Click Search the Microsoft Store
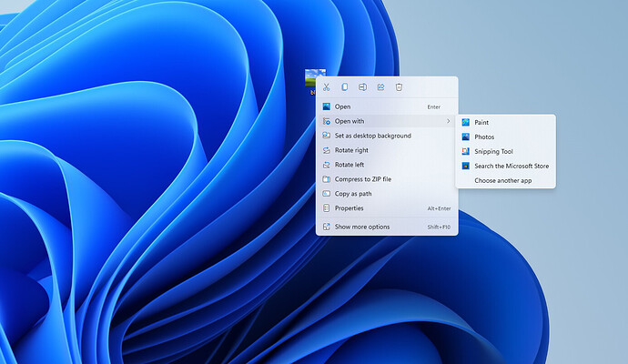This screenshot has height=364, width=628. point(511,166)
